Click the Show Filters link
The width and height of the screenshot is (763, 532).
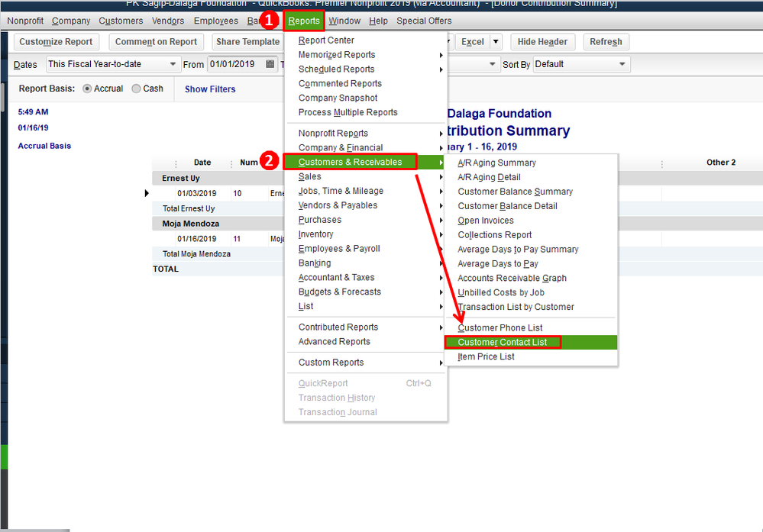tap(210, 89)
